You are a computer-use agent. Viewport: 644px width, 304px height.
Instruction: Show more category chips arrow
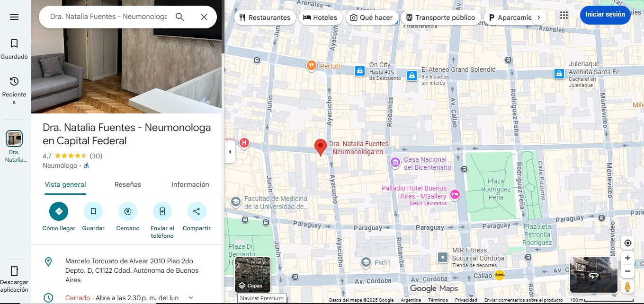pos(538,17)
